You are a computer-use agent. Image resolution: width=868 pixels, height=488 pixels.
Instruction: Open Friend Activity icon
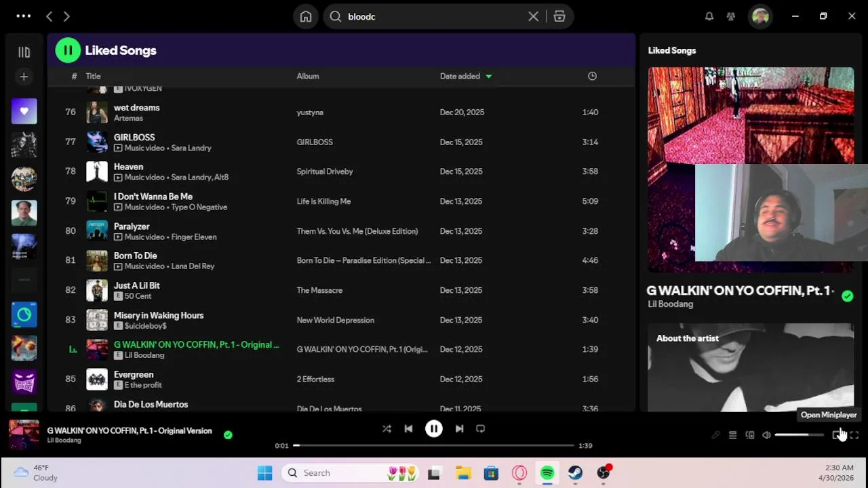click(x=731, y=16)
